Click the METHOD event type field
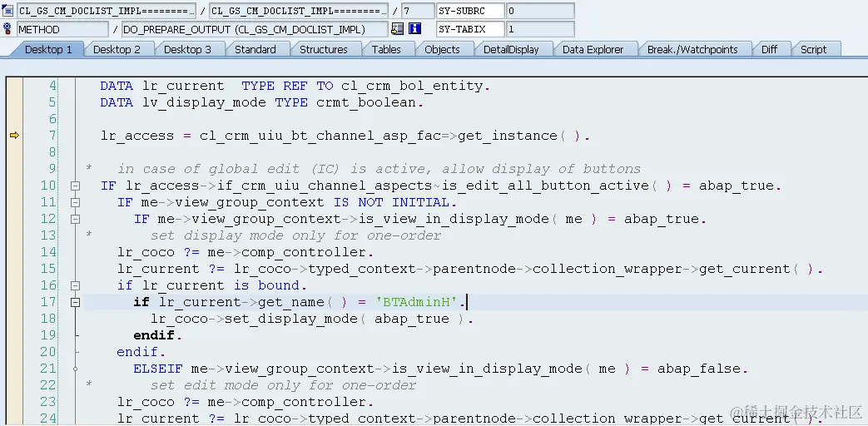The image size is (868, 426). pyautogui.click(x=62, y=29)
